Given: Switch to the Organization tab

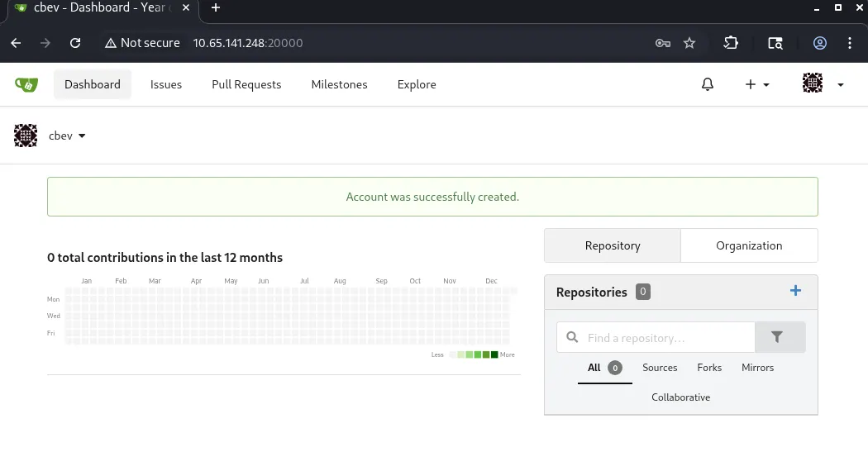Looking at the screenshot, I should (749, 245).
